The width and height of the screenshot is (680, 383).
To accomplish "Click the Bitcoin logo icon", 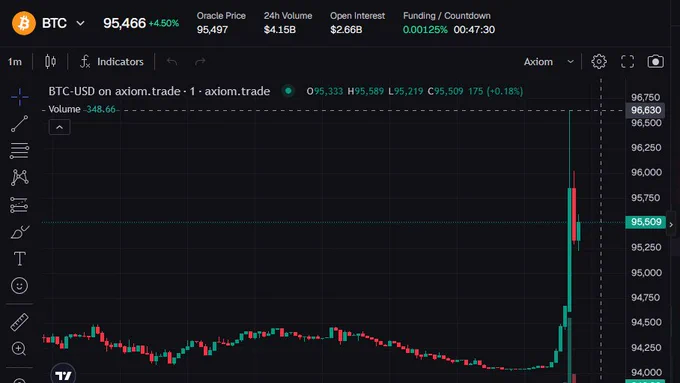I will pyautogui.click(x=23, y=23).
